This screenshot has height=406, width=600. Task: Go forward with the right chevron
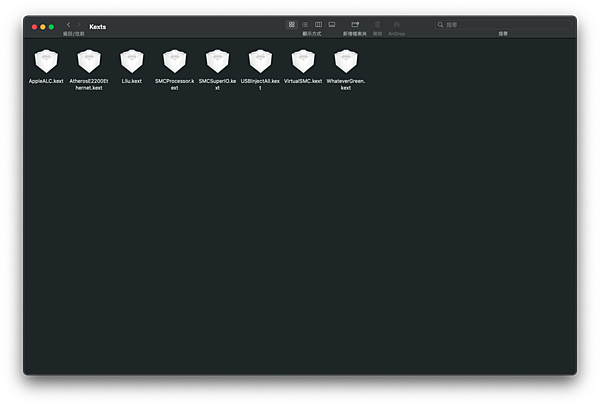(79, 24)
